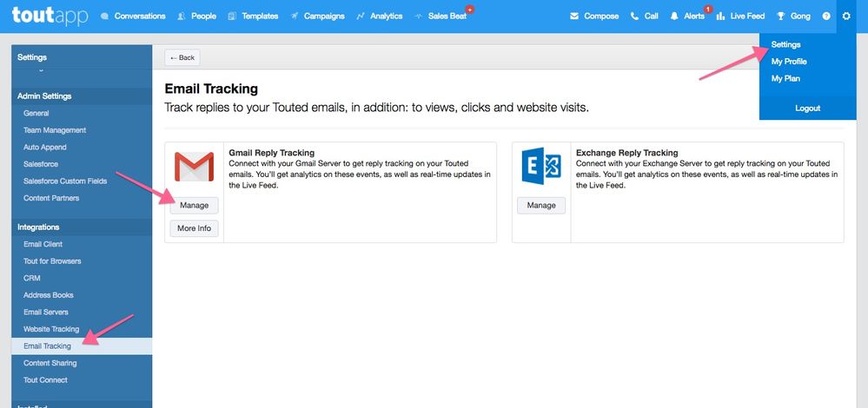Viewport: 868px width, 408px height.
Task: Click Manage under Exchange Reply Tracking
Action: (541, 206)
